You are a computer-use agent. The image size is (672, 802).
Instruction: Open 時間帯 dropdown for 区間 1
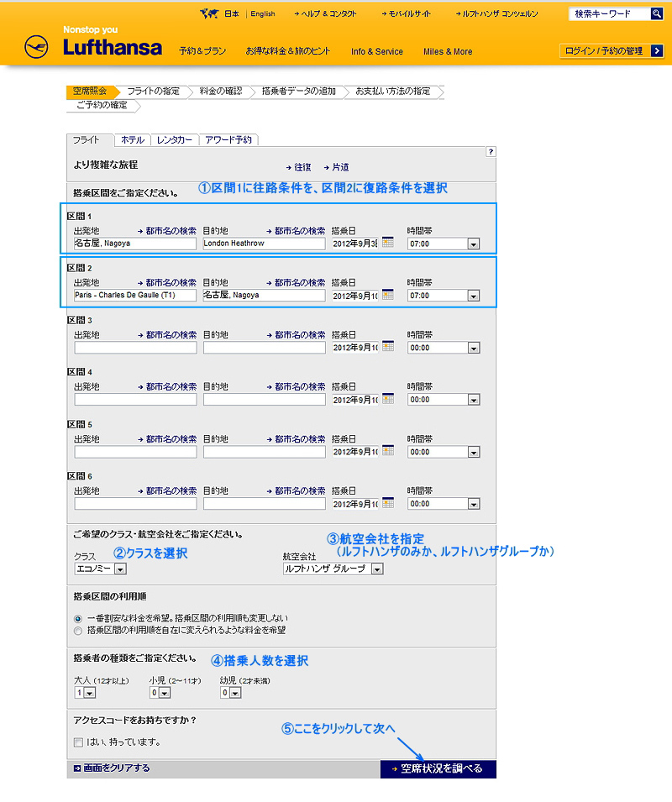(x=444, y=244)
